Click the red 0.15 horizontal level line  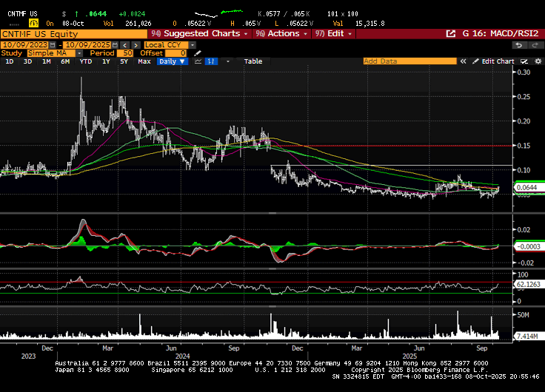click(x=391, y=146)
